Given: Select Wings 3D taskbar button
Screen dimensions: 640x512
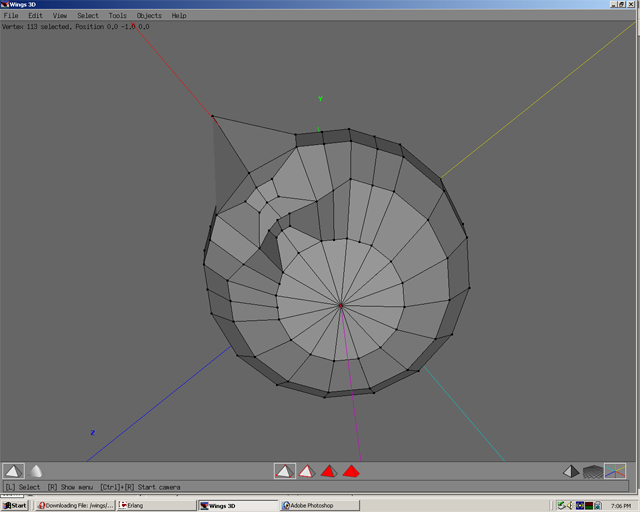Looking at the screenshot, I should (x=238, y=505).
